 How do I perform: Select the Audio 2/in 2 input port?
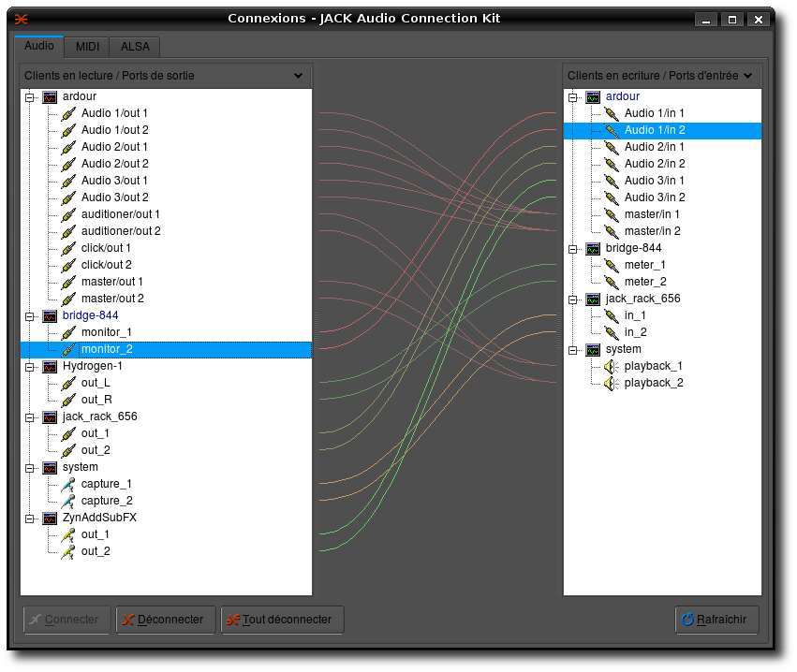[x=655, y=164]
